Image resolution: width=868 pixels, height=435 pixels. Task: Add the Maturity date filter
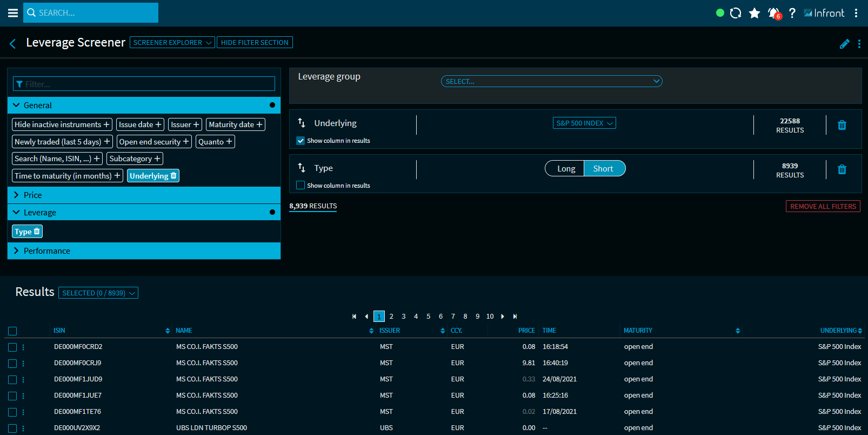point(235,124)
